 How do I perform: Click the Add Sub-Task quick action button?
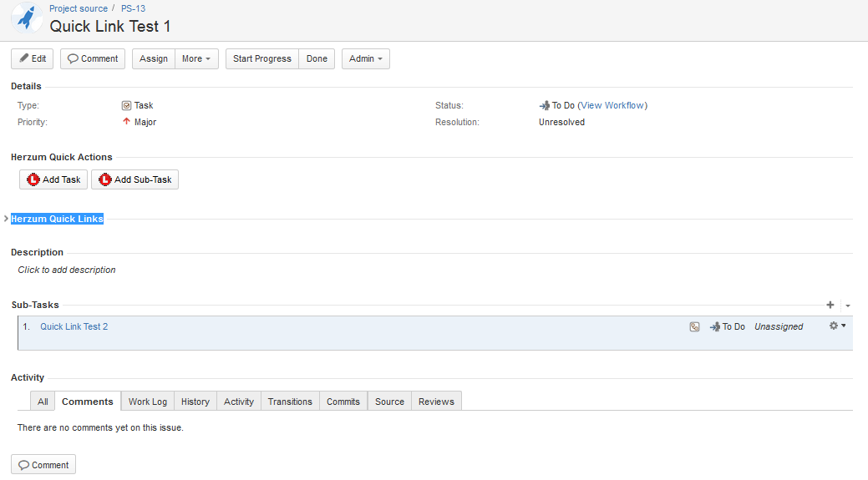click(x=135, y=179)
